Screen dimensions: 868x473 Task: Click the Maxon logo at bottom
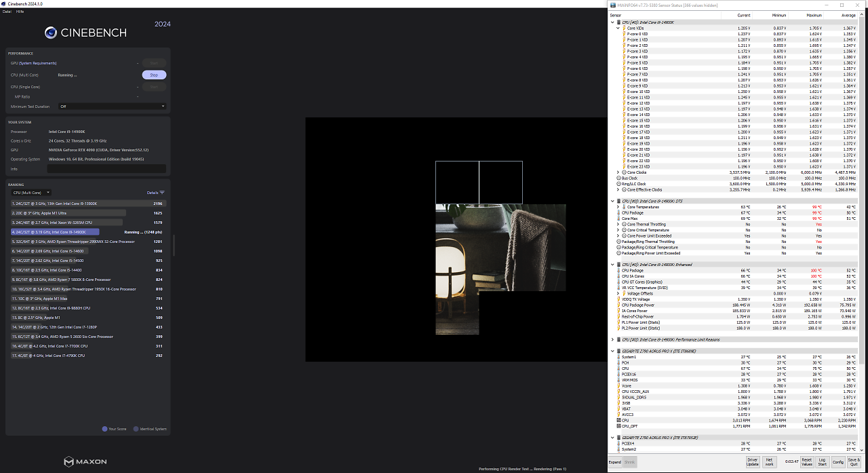(x=85, y=461)
